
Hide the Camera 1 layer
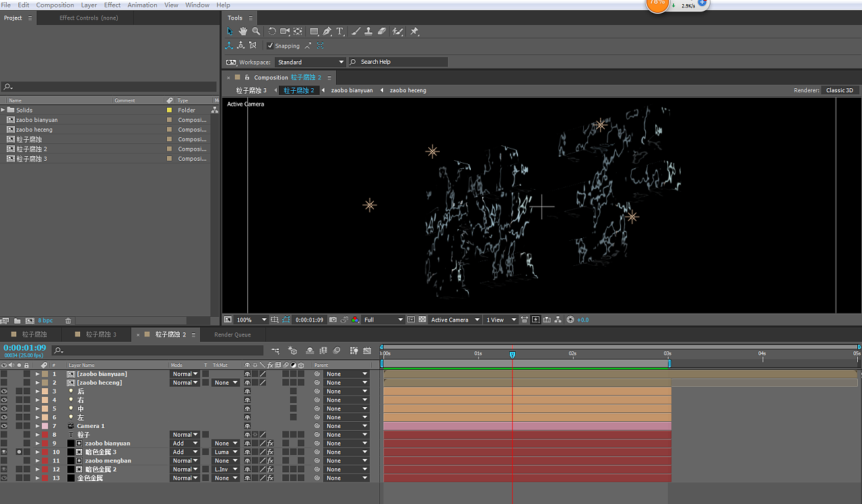tap(4, 426)
